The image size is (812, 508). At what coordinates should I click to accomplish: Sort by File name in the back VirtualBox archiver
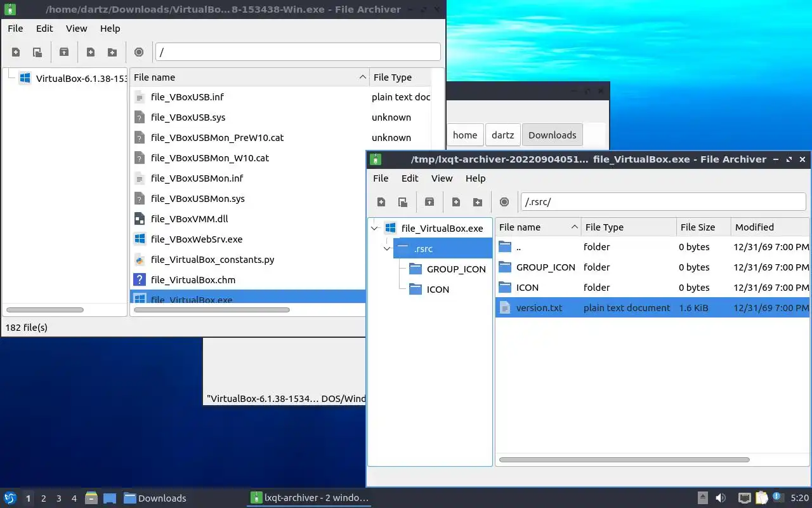(x=250, y=77)
